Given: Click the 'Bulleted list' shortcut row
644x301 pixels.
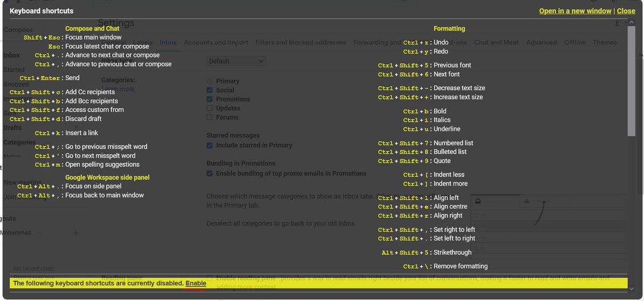Looking at the screenshot, I should 422,152.
